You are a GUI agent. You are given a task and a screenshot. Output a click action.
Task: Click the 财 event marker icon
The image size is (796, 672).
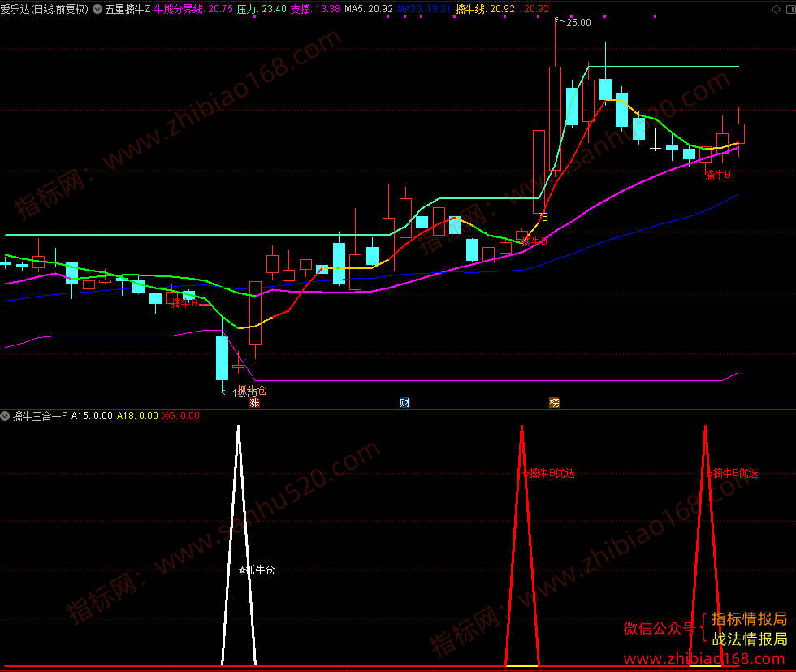coord(404,403)
